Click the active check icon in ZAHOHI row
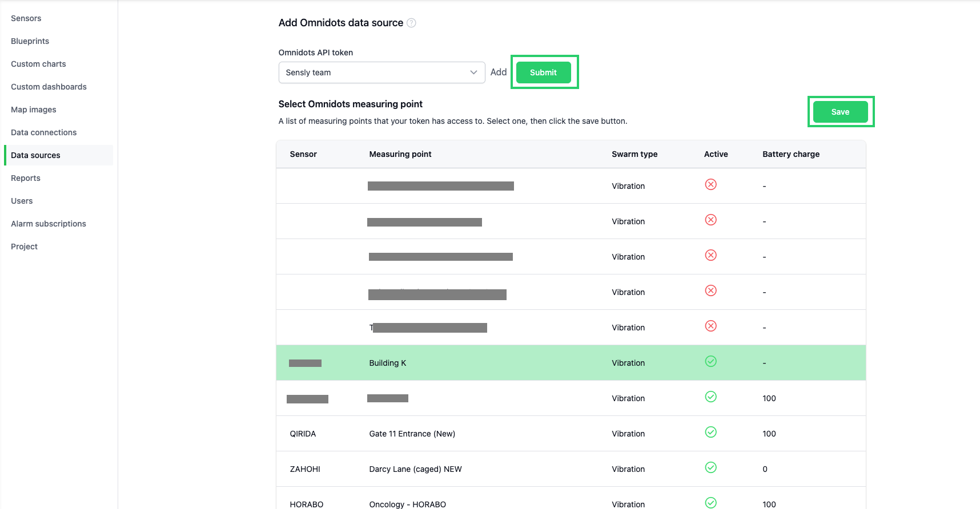The width and height of the screenshot is (980, 509). (x=710, y=467)
